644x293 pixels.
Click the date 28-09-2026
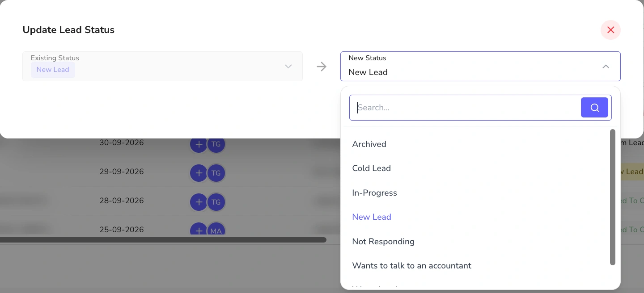(122, 201)
